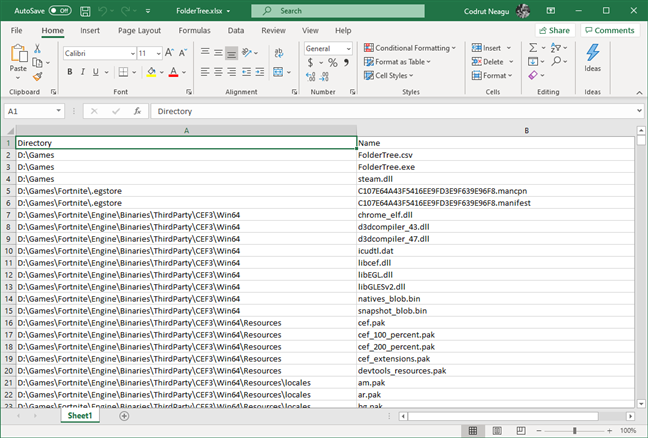The image size is (648, 438).
Task: Click Comma Style icon
Action: [x=346, y=62]
